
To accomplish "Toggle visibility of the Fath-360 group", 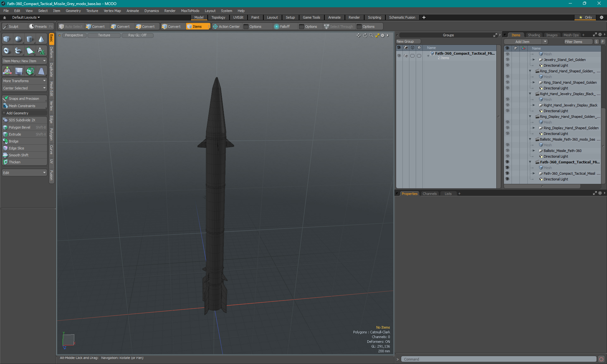I will (399, 56).
